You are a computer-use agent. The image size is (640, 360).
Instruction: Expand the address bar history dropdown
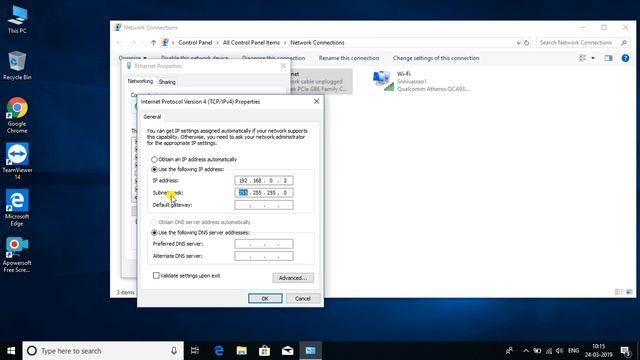pyautogui.click(x=518, y=42)
